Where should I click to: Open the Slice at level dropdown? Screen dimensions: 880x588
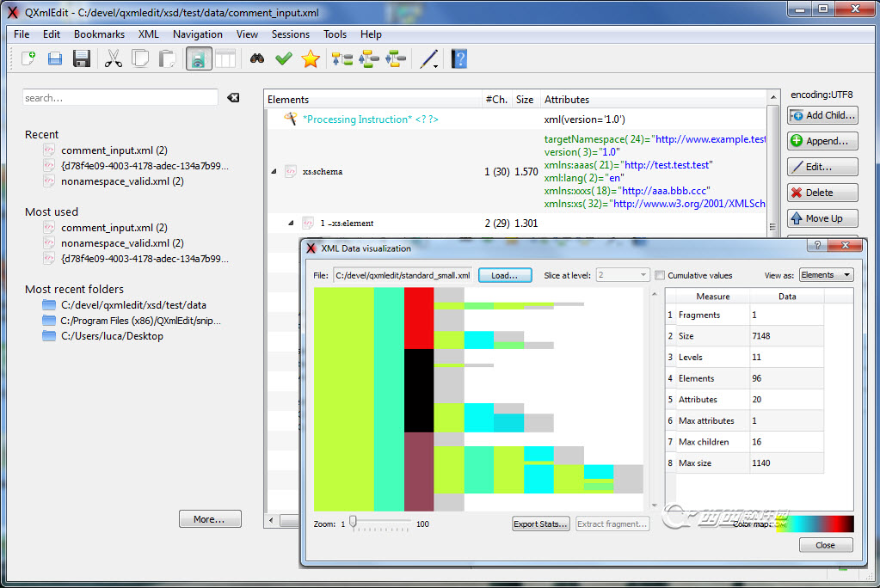pyautogui.click(x=623, y=275)
